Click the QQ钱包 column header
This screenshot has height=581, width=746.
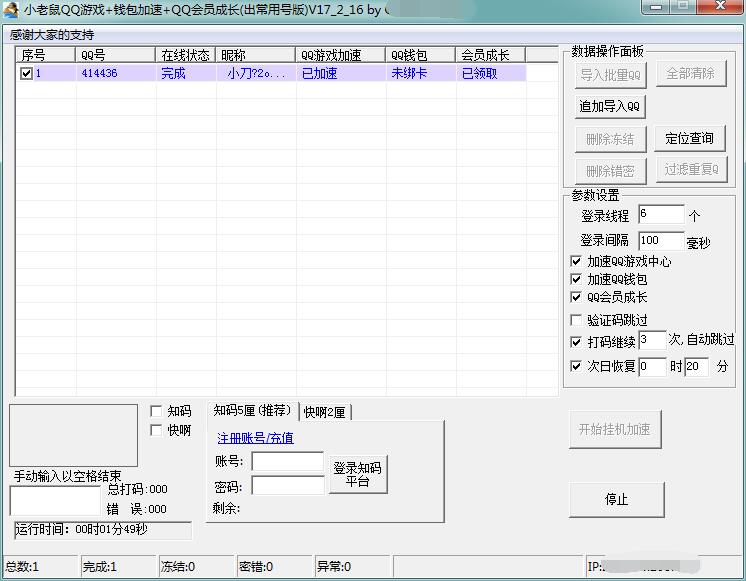coord(420,55)
